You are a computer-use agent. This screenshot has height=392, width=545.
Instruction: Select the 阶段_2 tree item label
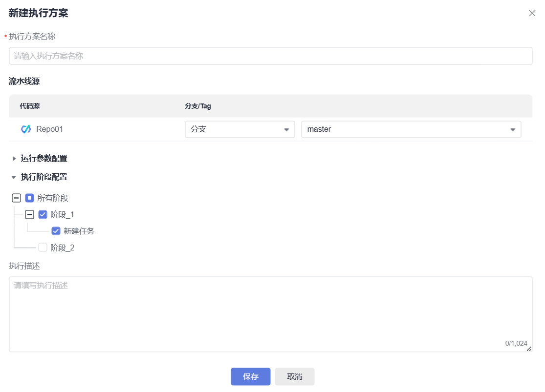point(63,248)
